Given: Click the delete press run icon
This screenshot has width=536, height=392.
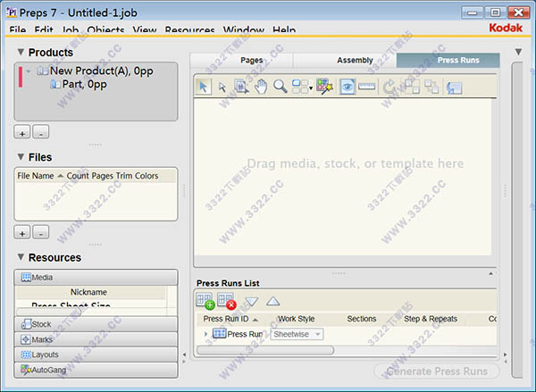Looking at the screenshot, I should tap(227, 302).
